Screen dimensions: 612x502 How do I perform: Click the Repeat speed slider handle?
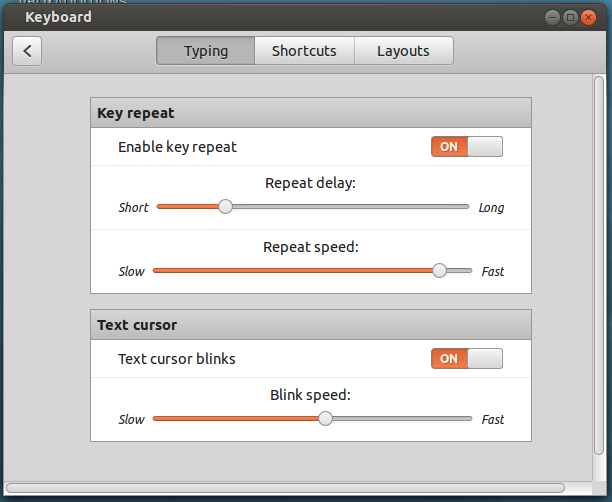point(439,270)
